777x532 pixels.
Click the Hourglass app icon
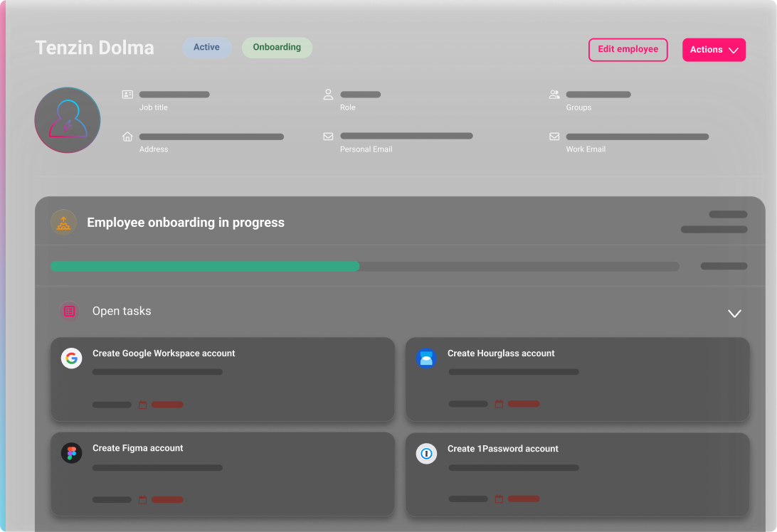pyautogui.click(x=426, y=358)
